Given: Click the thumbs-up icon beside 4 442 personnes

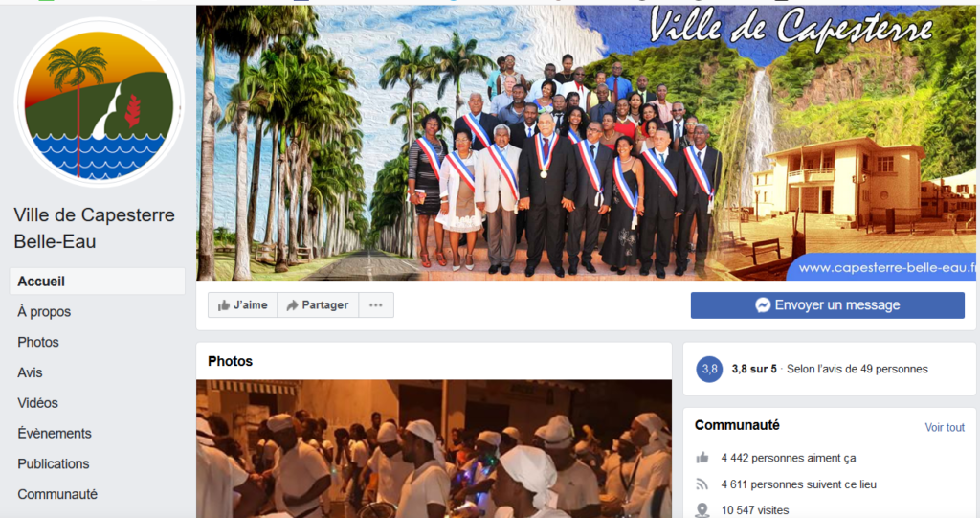Looking at the screenshot, I should coord(702,458).
